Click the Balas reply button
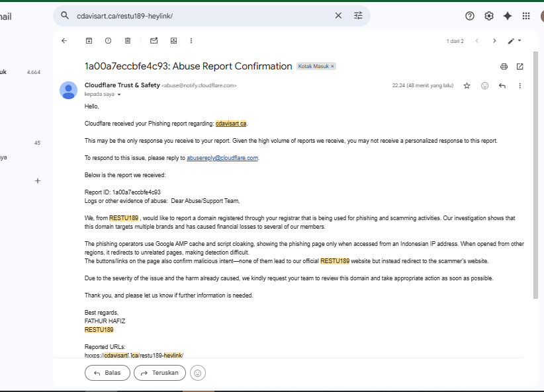The image size is (544, 392). tap(107, 373)
